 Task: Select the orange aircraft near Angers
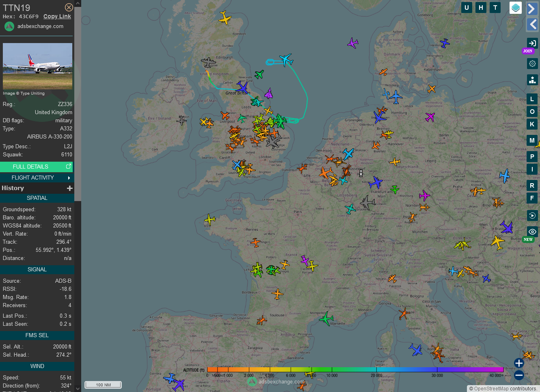click(x=255, y=243)
